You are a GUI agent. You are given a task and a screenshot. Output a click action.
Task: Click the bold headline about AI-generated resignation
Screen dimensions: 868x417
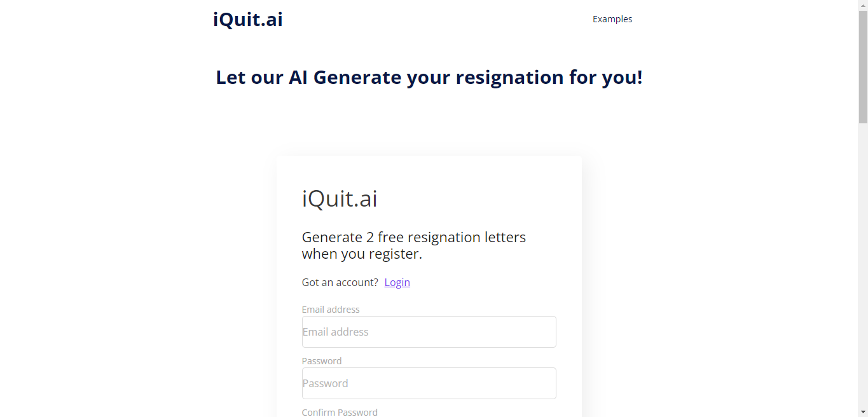click(429, 77)
